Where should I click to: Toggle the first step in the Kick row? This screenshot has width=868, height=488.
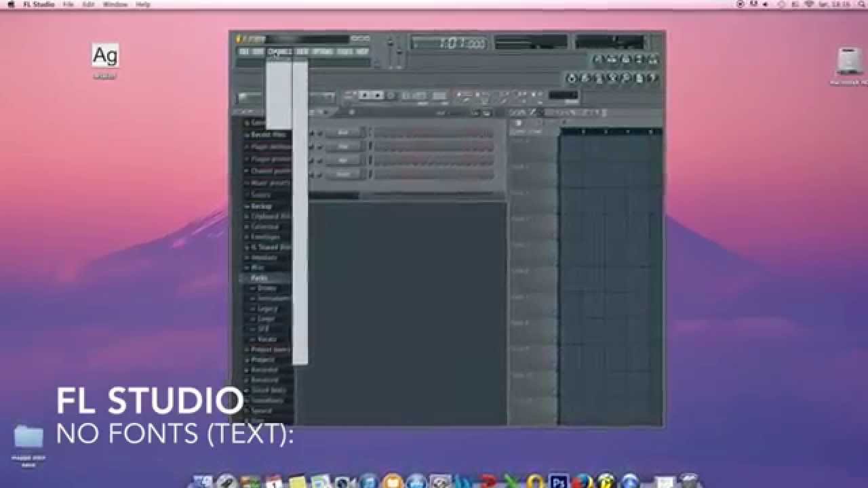(x=378, y=133)
